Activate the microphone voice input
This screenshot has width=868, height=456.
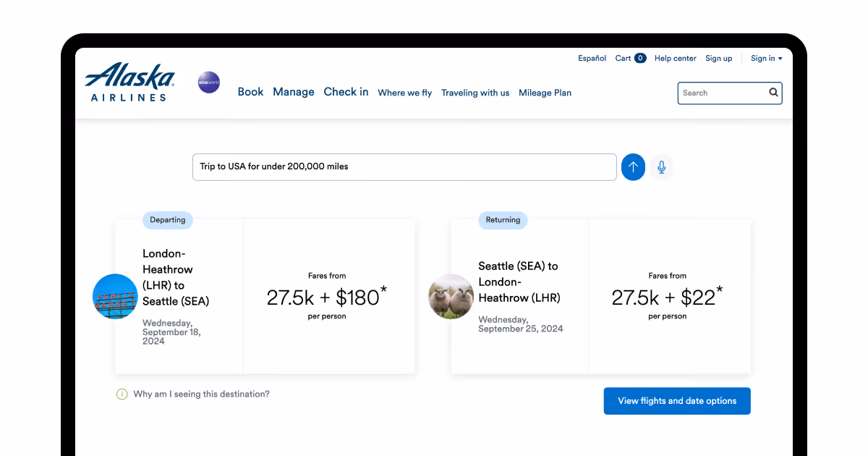coord(661,167)
